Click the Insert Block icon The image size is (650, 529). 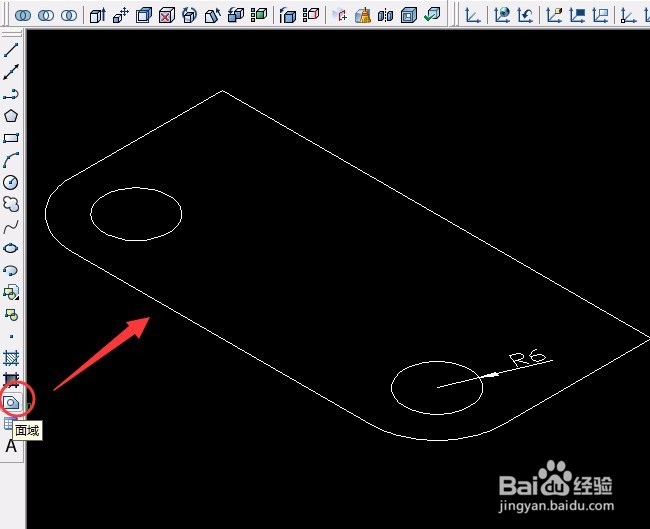click(11, 292)
